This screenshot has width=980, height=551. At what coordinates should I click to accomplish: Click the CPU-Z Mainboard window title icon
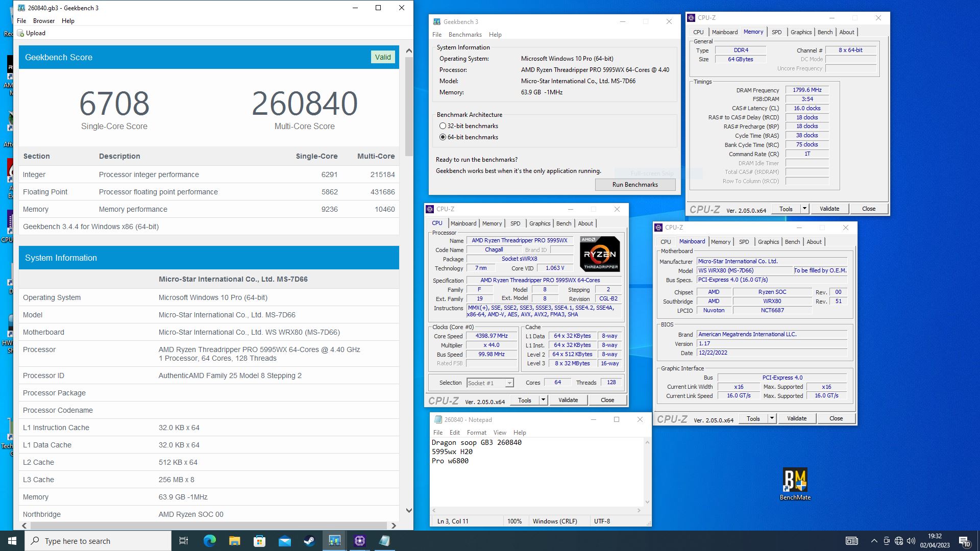tap(658, 228)
